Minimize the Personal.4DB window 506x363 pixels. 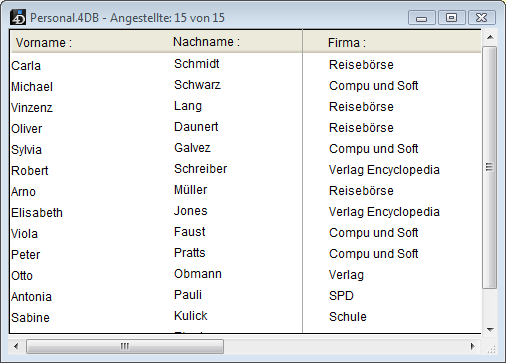422,18
